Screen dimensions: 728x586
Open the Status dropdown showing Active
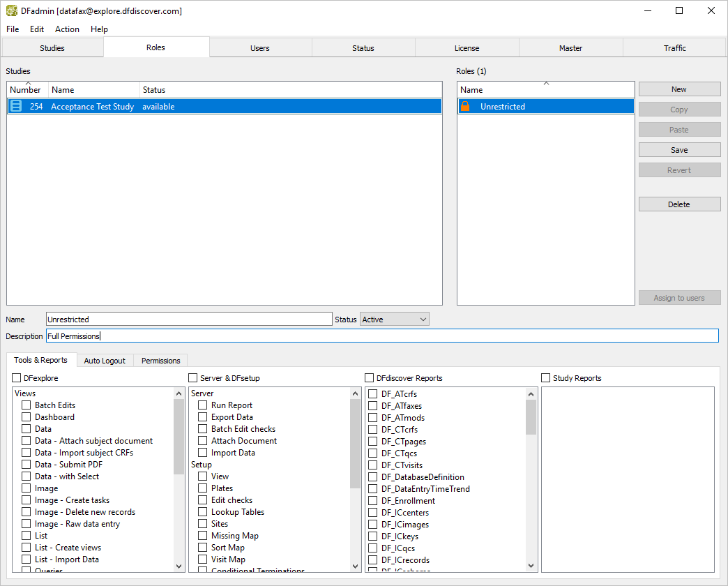click(x=395, y=320)
